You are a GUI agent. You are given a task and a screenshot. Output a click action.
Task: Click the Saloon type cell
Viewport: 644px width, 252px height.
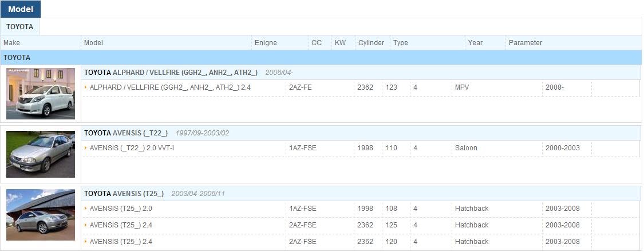(466, 148)
